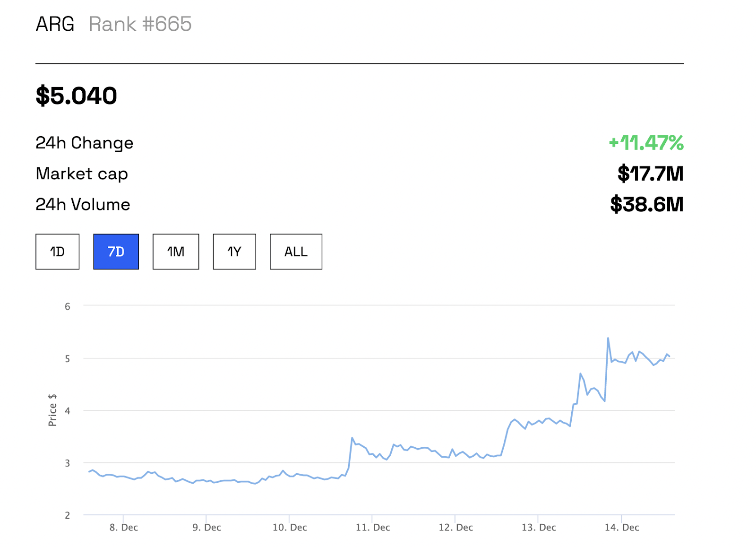The width and height of the screenshot is (756, 547).
Task: Click the 14. Dec axis label
Action: (x=622, y=527)
